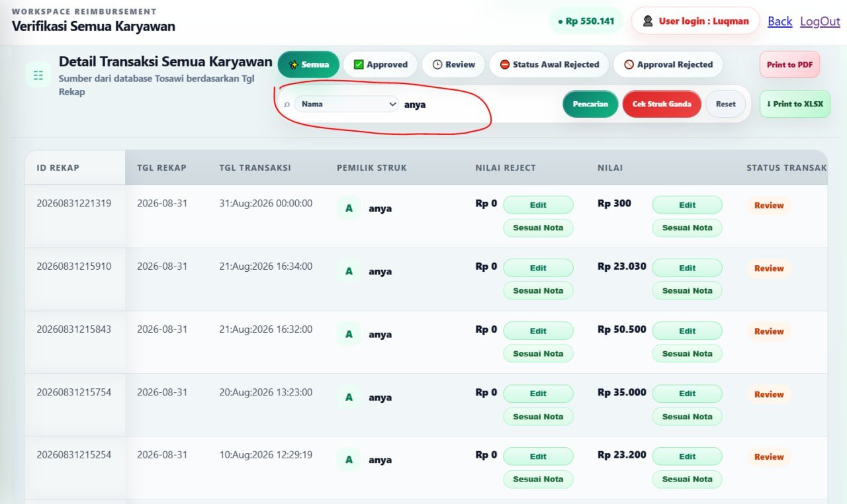
Task: Click Cek Struk Ganda button
Action: [x=662, y=104]
